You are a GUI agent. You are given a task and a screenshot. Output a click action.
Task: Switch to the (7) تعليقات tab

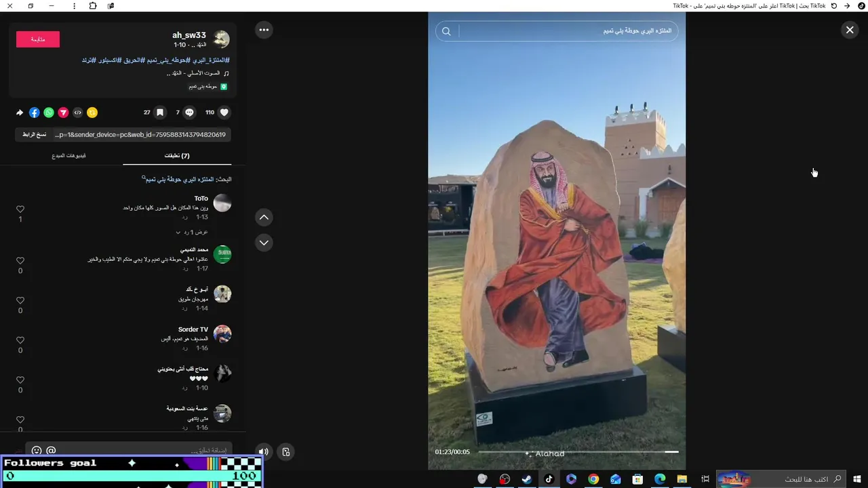(x=177, y=155)
